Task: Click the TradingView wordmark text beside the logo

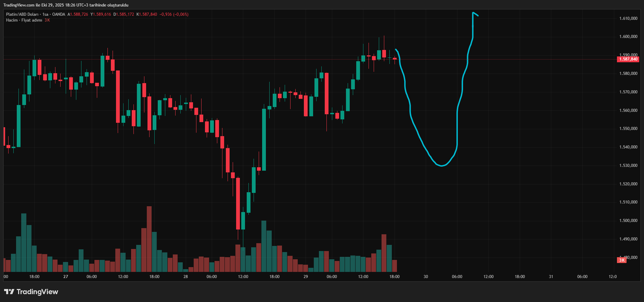Action: 37,292
